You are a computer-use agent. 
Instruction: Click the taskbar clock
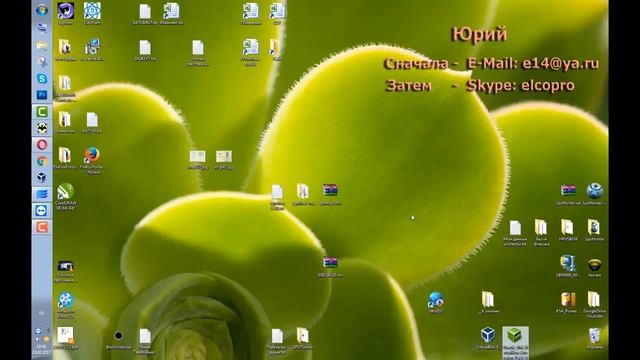(42, 349)
